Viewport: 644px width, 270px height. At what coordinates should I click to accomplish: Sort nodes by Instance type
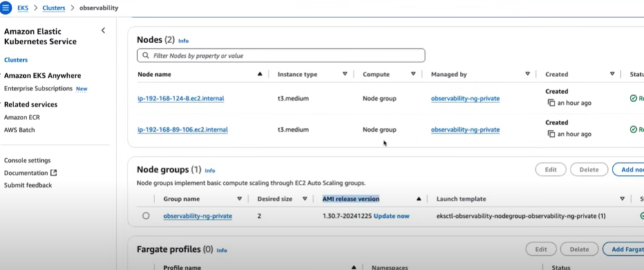click(345, 74)
